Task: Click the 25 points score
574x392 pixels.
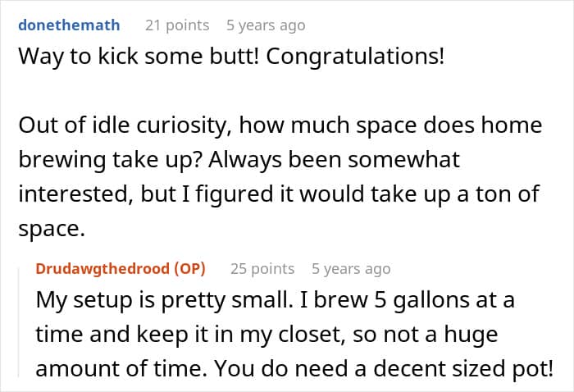Action: click(262, 268)
